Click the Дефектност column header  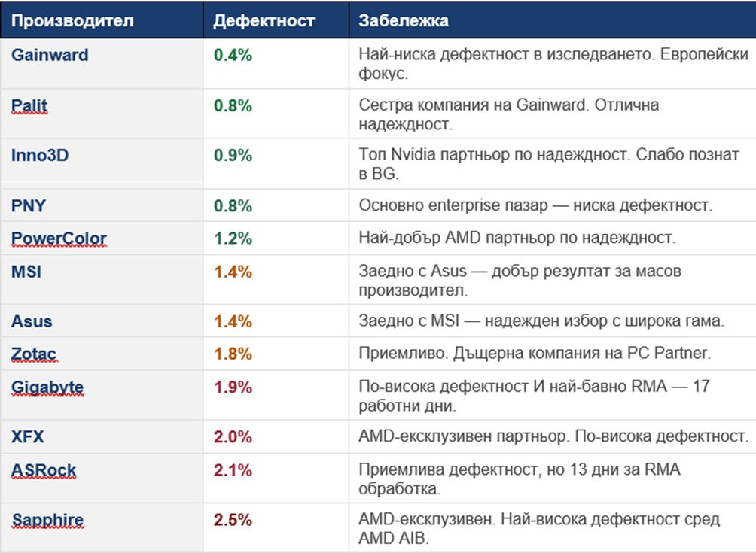pos(264,20)
